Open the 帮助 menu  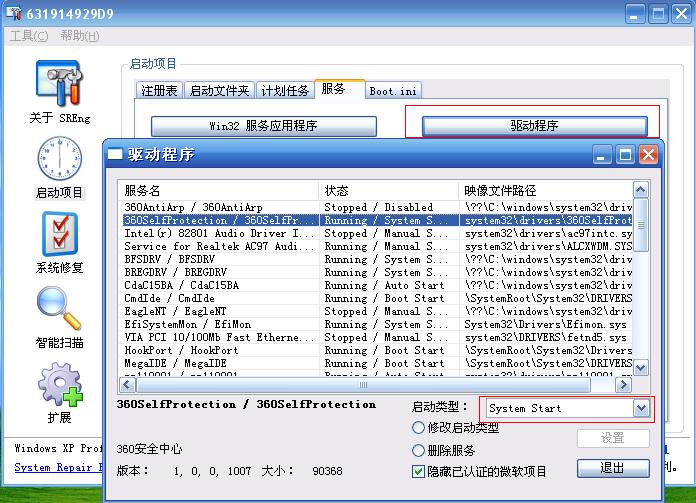pyautogui.click(x=80, y=36)
